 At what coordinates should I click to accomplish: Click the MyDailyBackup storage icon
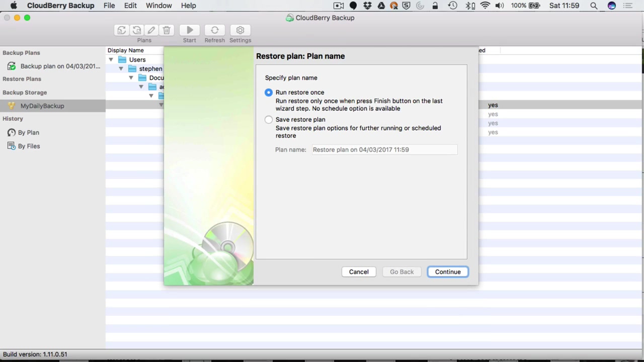(x=11, y=106)
